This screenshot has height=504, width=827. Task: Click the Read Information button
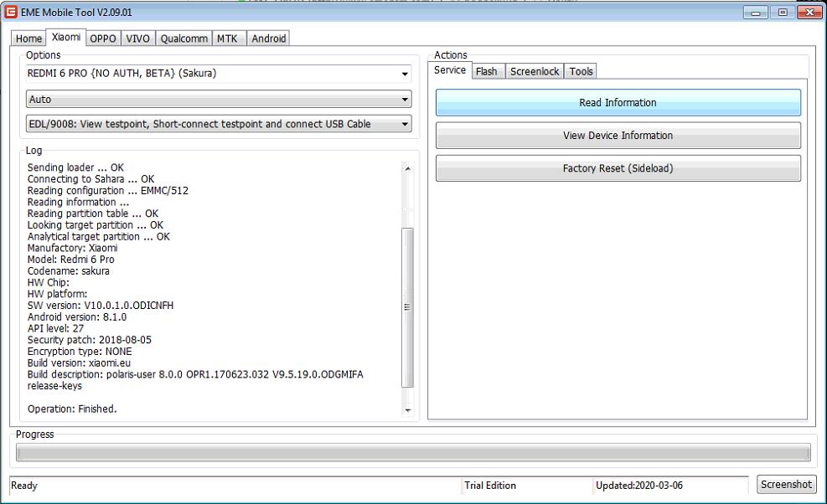(618, 103)
